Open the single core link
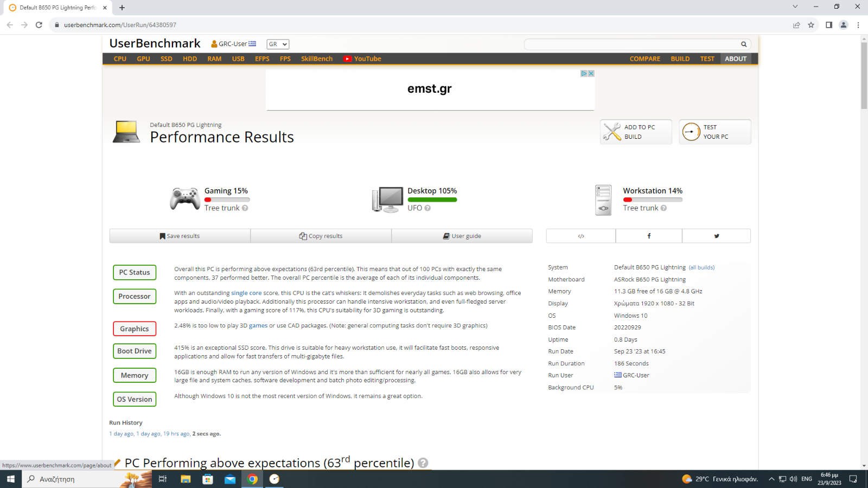 coord(246,293)
